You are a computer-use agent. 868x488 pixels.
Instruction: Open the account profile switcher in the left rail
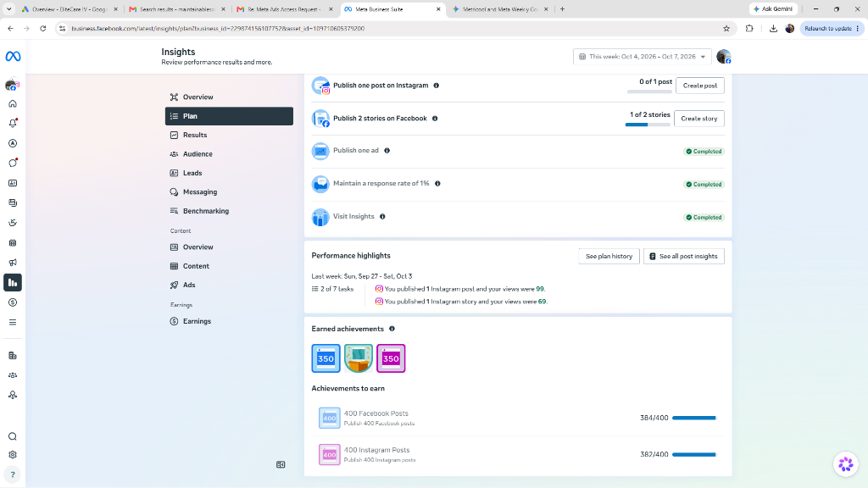[12, 86]
